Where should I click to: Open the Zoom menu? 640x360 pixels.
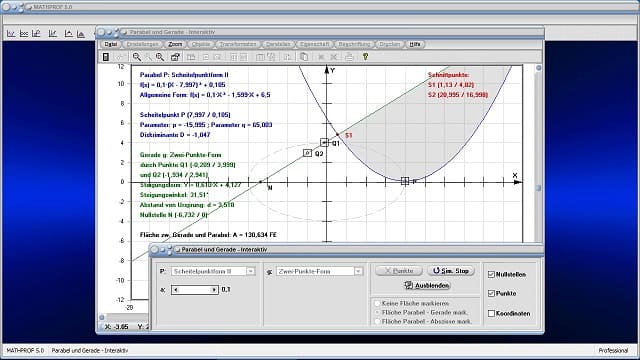tap(175, 44)
